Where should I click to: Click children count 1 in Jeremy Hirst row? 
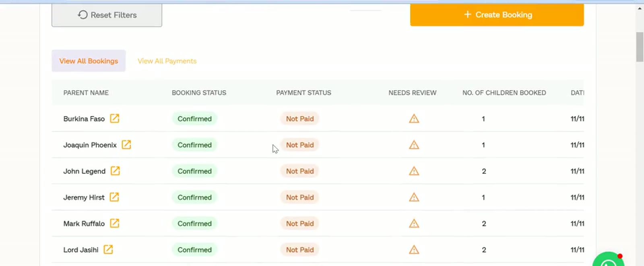(x=483, y=197)
